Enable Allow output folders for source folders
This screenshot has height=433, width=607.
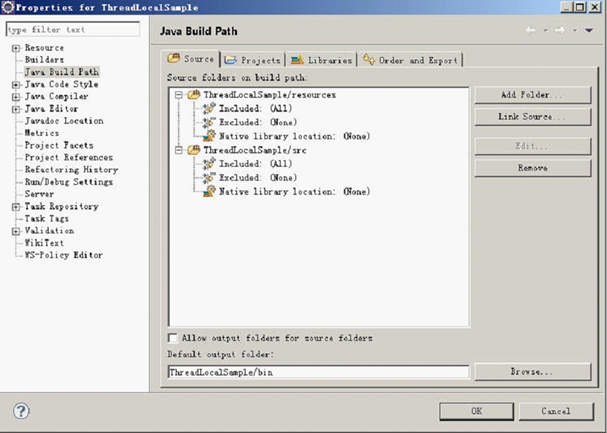pyautogui.click(x=173, y=338)
